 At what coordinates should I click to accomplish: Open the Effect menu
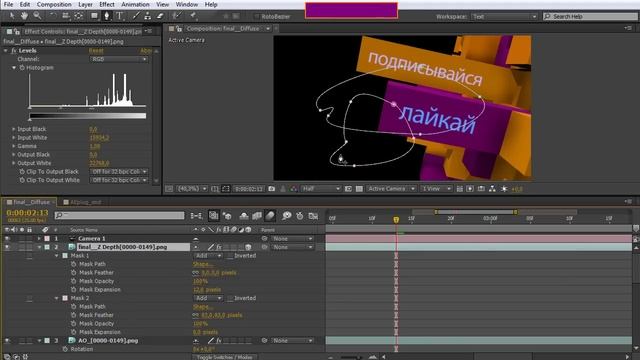pyautogui.click(x=107, y=4)
